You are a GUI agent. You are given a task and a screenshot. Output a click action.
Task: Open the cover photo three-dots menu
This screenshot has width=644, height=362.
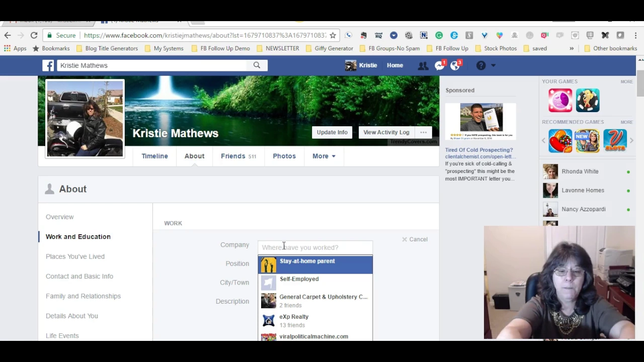point(423,132)
